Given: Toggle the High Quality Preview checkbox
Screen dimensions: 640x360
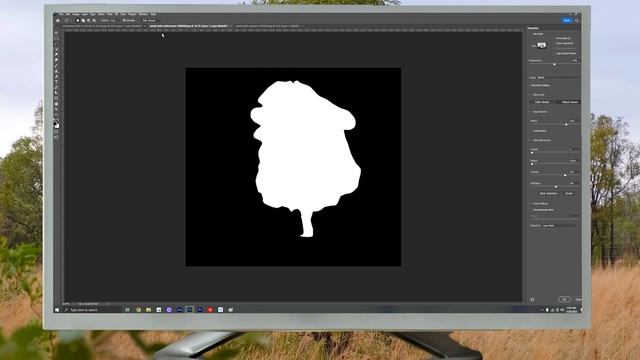Looking at the screenshot, I should 554,53.
